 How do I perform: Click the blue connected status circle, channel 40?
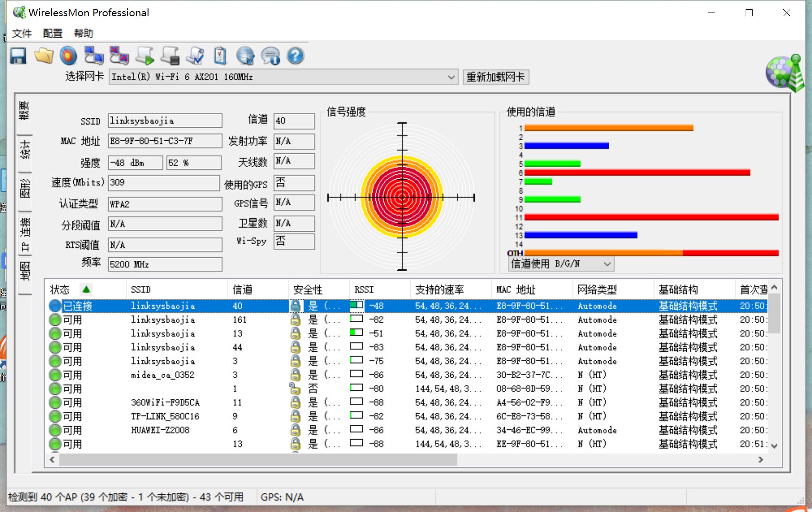pyautogui.click(x=55, y=306)
